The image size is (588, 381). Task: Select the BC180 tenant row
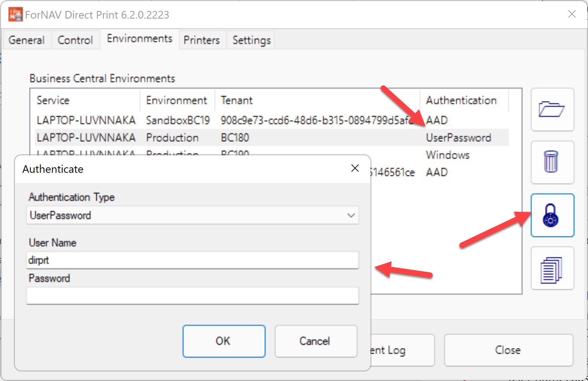click(x=271, y=138)
